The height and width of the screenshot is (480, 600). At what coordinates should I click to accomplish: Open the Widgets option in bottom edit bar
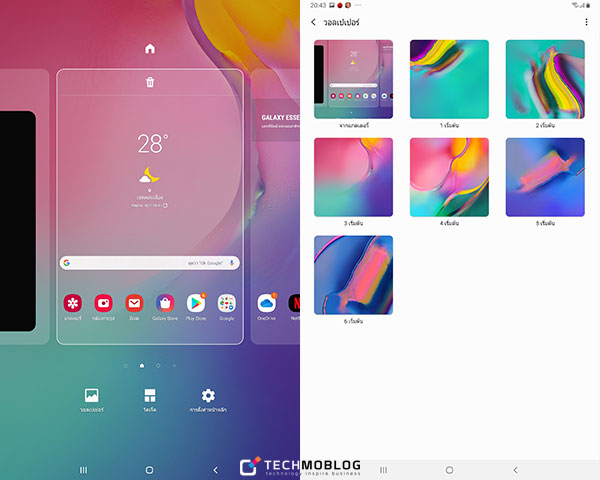coord(150,400)
